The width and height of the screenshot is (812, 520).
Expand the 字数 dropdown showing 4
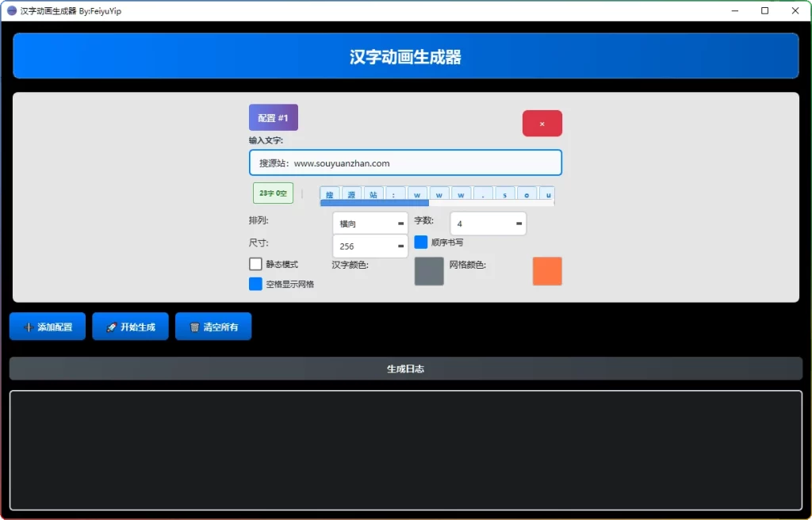tap(488, 224)
